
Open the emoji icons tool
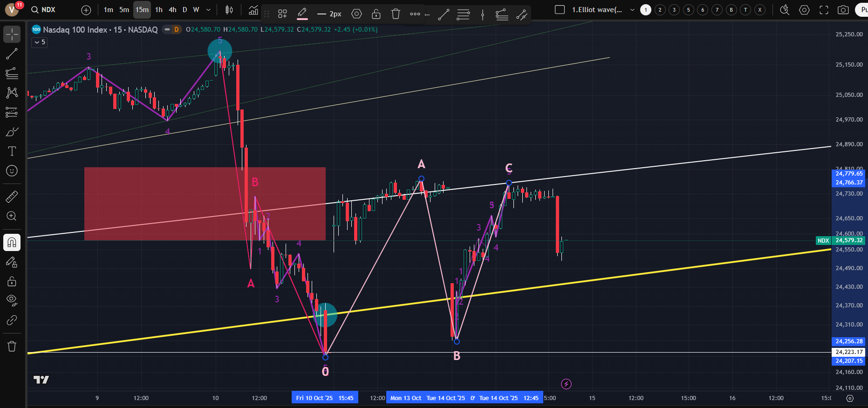point(12,171)
